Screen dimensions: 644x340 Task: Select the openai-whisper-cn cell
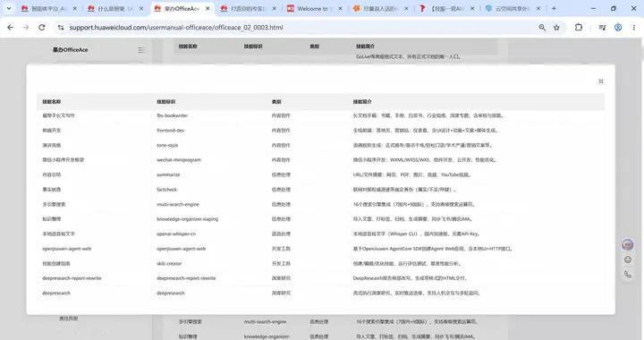click(176, 234)
